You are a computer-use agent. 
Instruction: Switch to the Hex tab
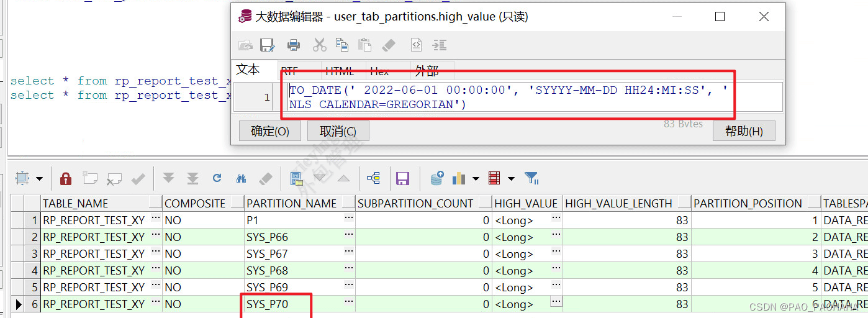tap(379, 71)
